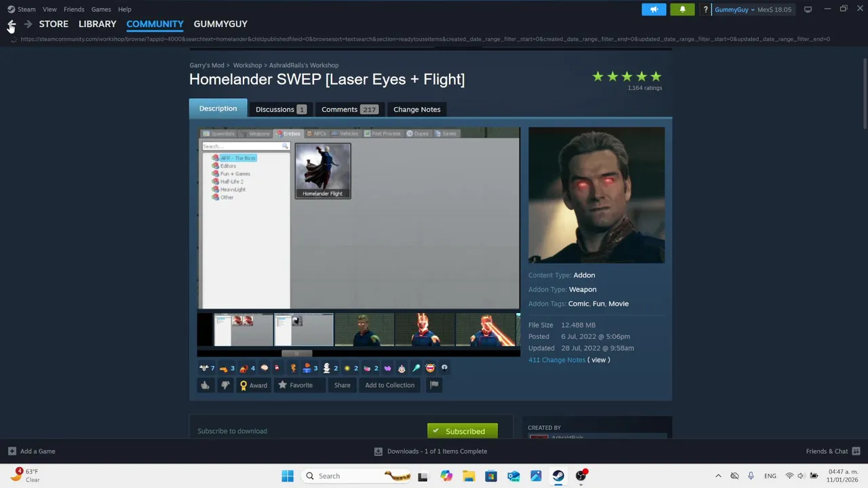This screenshot has height=488, width=868.
Task: Select the second highlighted spawn menu thumbnail
Action: pyautogui.click(x=303, y=330)
